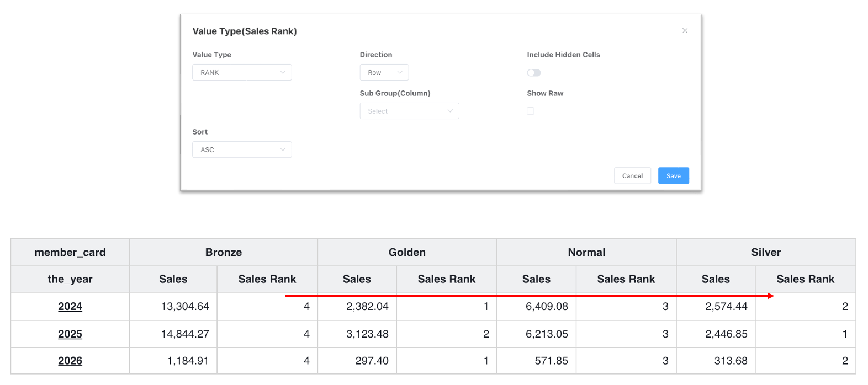This screenshot has height=385, width=868.
Task: Click the member_card header cell
Action: tap(70, 252)
